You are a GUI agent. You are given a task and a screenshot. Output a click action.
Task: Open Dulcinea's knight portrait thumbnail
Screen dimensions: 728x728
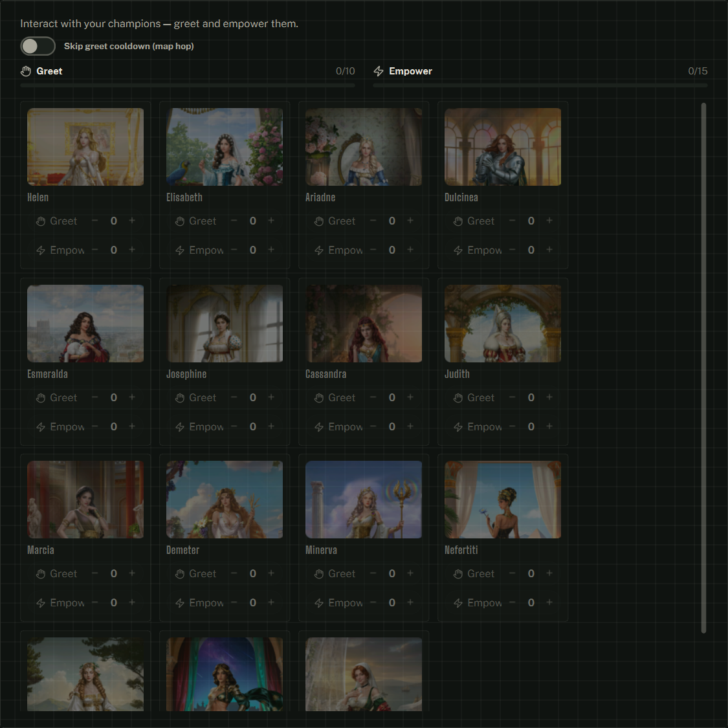click(x=503, y=147)
